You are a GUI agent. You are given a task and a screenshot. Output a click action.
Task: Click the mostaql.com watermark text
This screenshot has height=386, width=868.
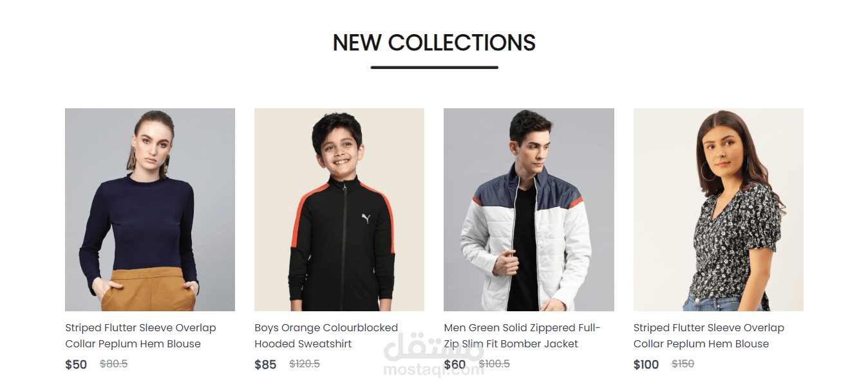(x=433, y=371)
